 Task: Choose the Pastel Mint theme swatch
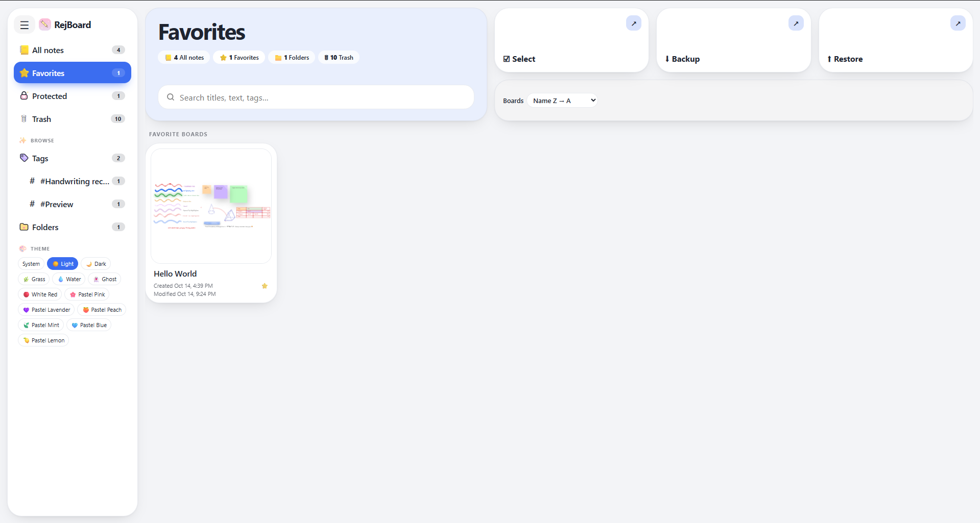tap(41, 325)
